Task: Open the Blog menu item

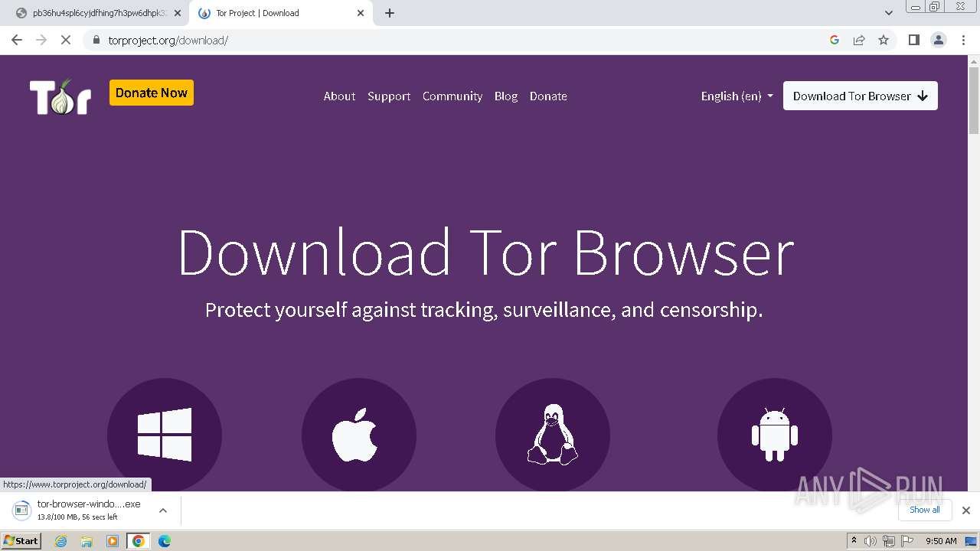Action: (x=506, y=96)
